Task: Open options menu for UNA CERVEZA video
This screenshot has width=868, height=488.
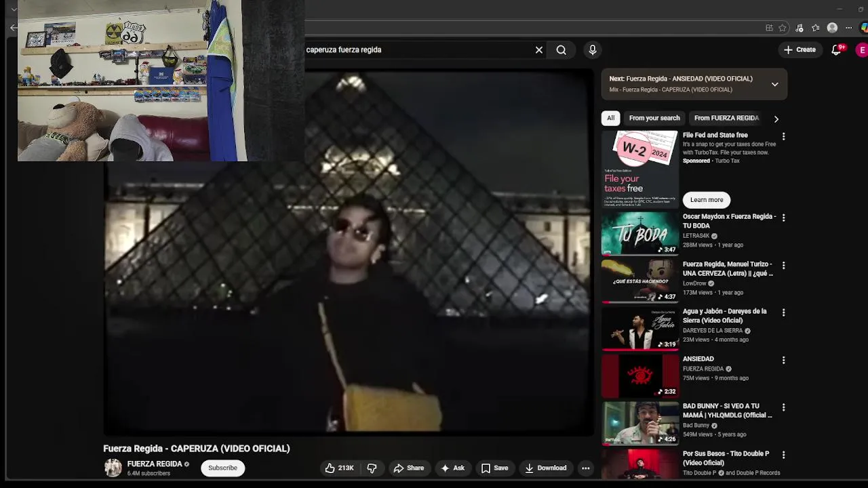Action: 783,265
